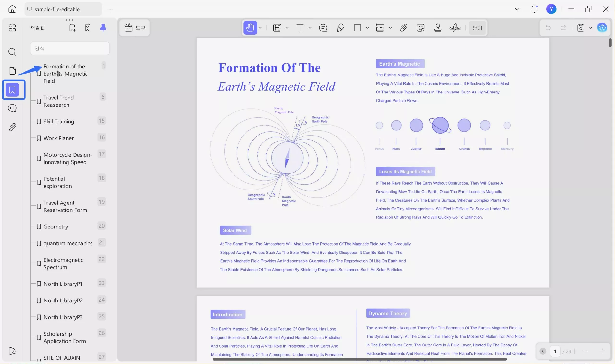Select the rectangle shape tool
The width and height of the screenshot is (615, 364).
357,28
